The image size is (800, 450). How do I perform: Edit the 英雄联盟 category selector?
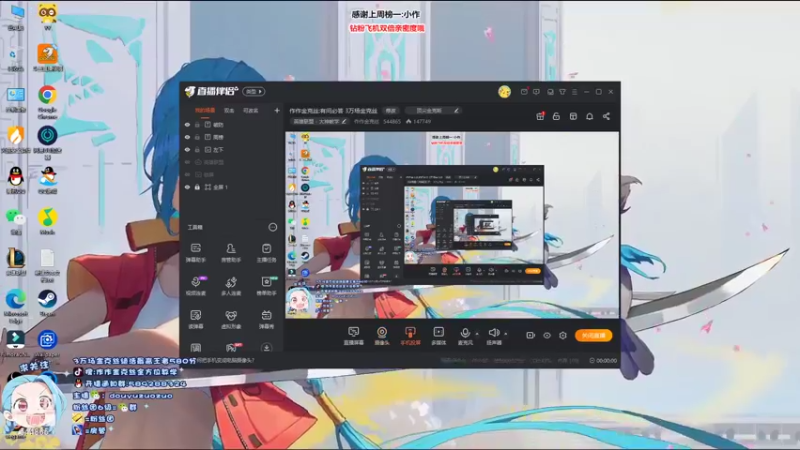point(319,121)
